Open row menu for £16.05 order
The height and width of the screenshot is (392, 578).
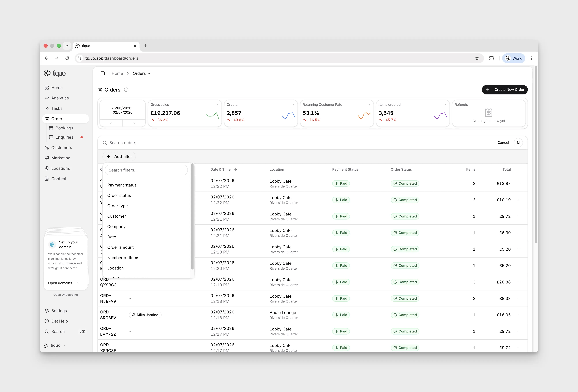pyautogui.click(x=519, y=315)
